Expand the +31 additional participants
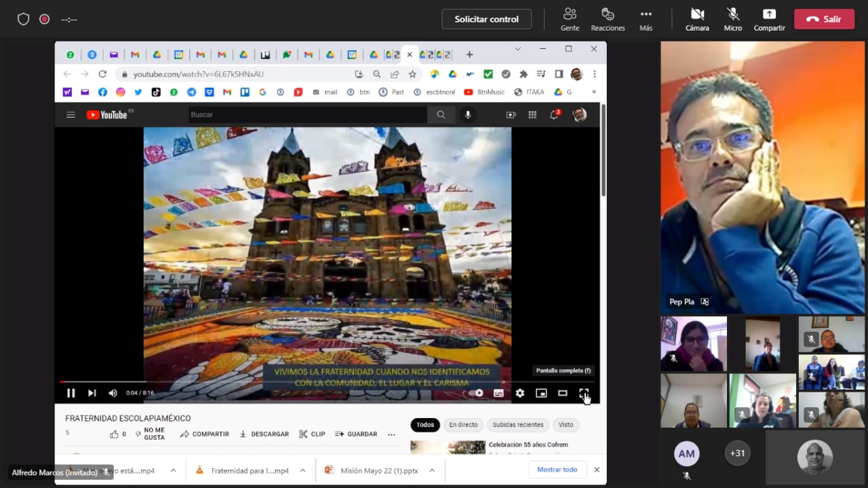The height and width of the screenshot is (488, 868). 737,453
